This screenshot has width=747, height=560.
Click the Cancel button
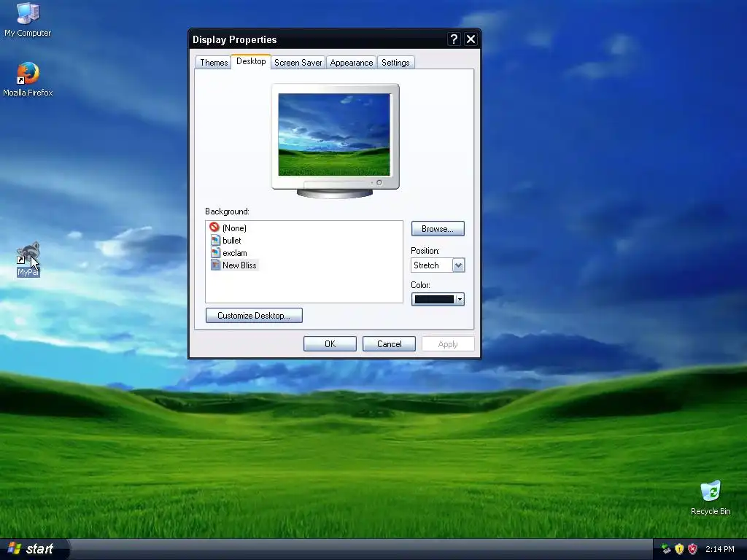point(390,344)
